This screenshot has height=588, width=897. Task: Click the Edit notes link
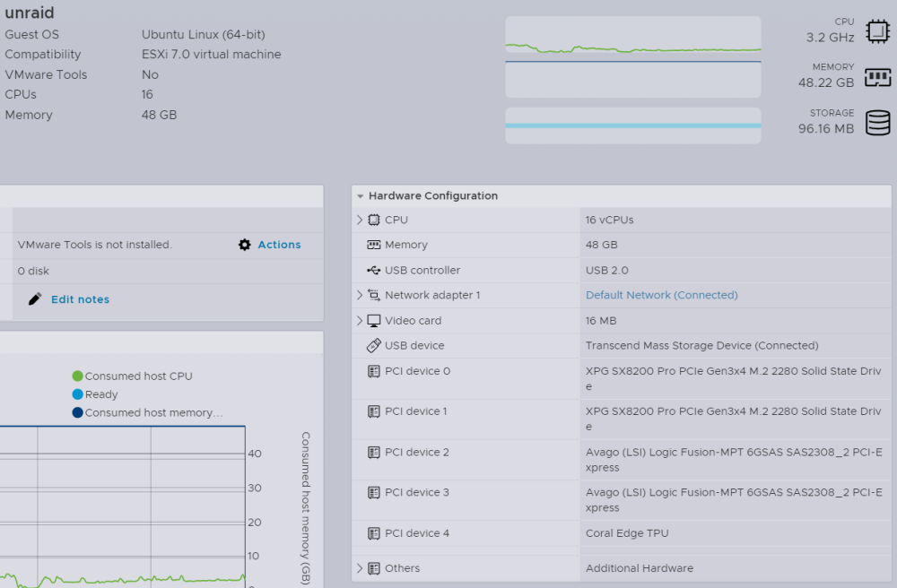click(80, 299)
